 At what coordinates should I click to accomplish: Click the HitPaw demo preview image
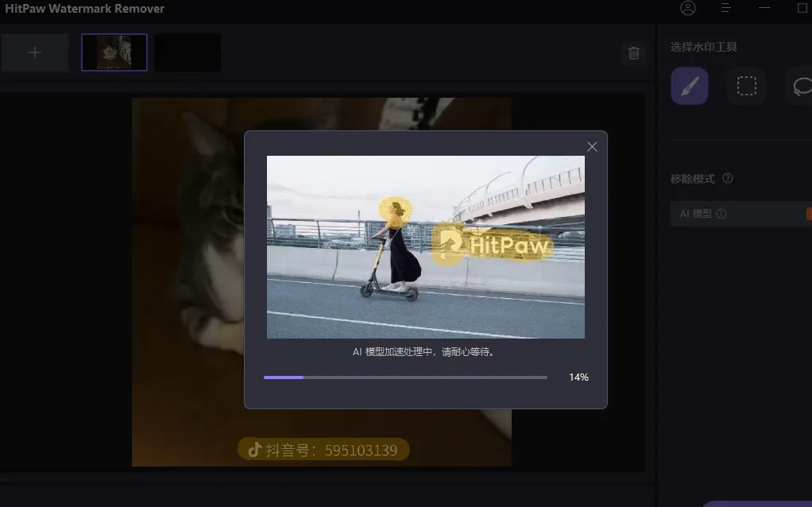click(x=425, y=246)
